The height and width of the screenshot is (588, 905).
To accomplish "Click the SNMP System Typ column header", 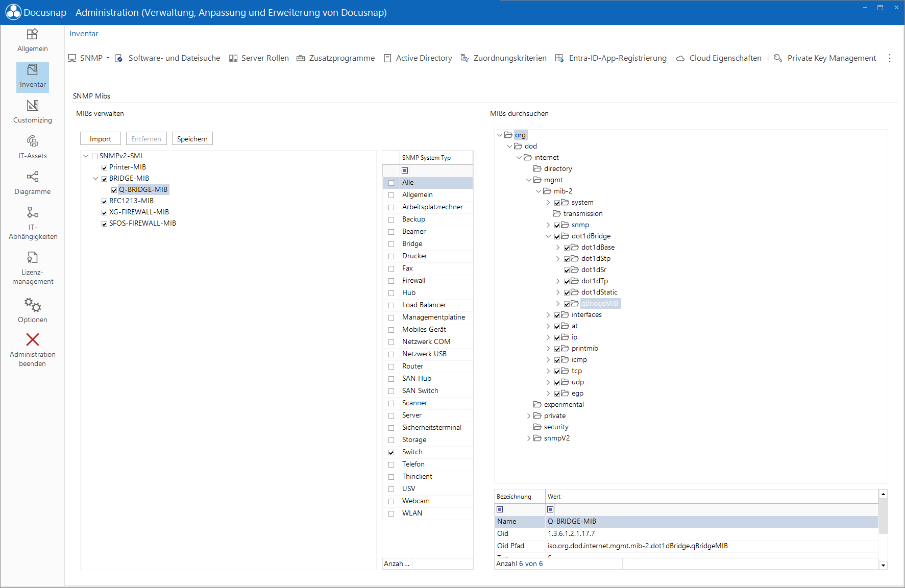I will tap(436, 158).
